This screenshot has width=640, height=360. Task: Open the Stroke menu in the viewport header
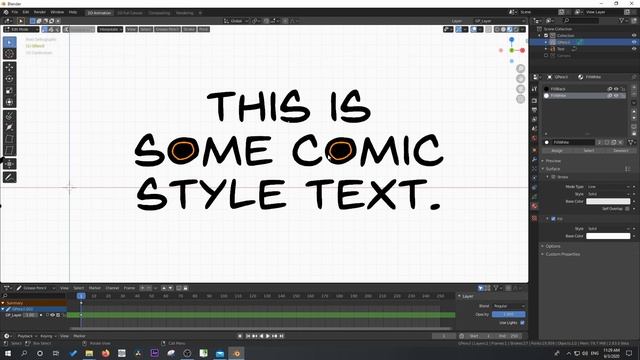pos(189,29)
